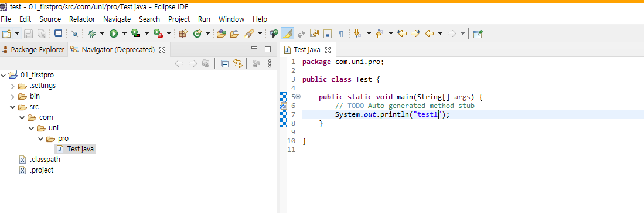Click the Run External Tools icon
The width and height of the screenshot is (644, 213).
click(x=158, y=33)
